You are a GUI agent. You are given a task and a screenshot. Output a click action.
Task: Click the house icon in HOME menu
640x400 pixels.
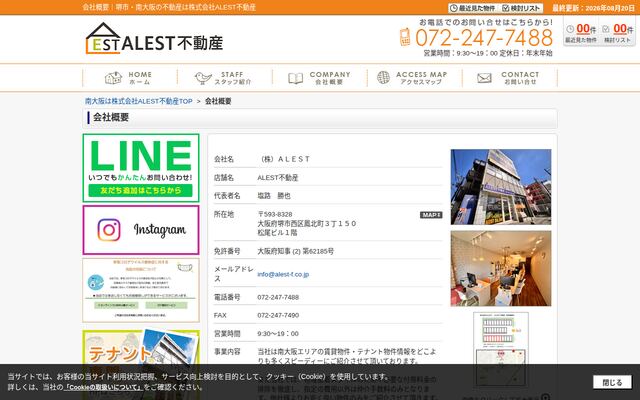pos(113,78)
